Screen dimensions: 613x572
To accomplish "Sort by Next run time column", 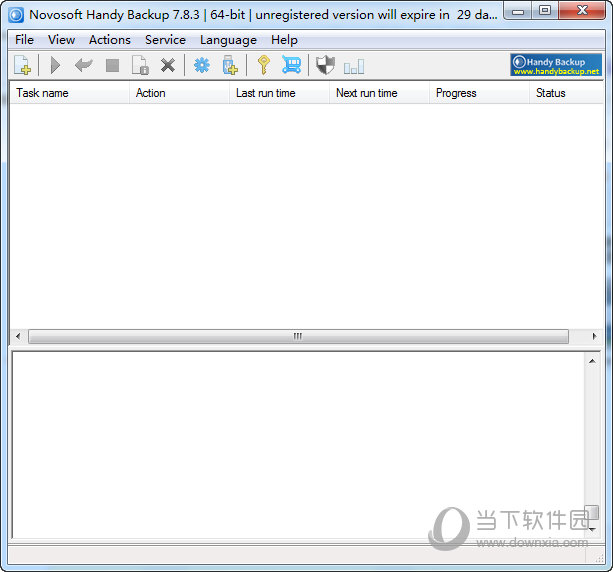I will click(379, 93).
